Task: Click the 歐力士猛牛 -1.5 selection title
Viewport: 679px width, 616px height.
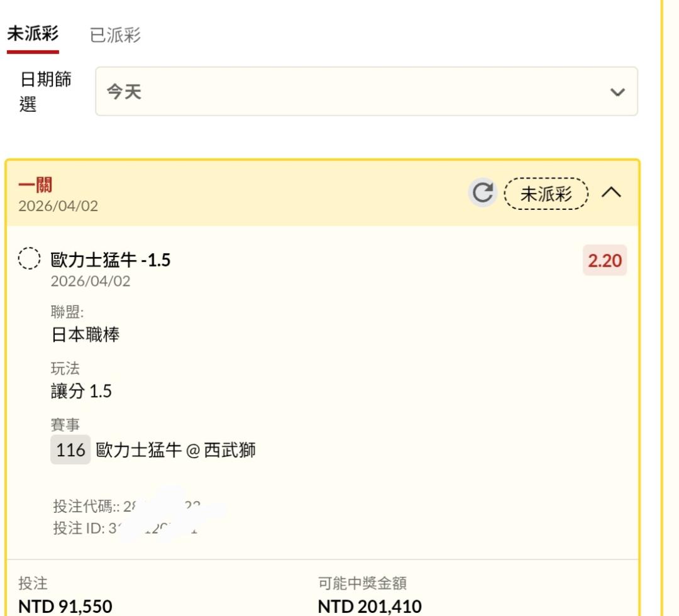Action: [111, 260]
